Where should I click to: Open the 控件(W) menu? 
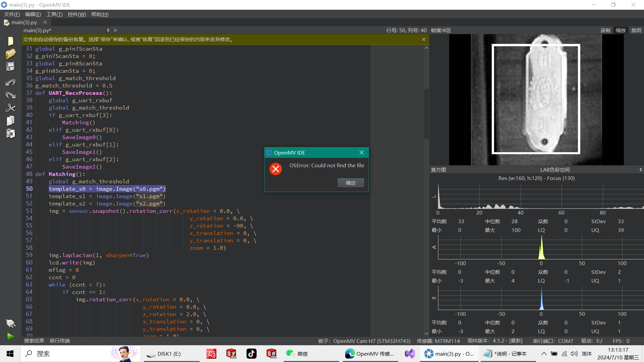(77, 14)
